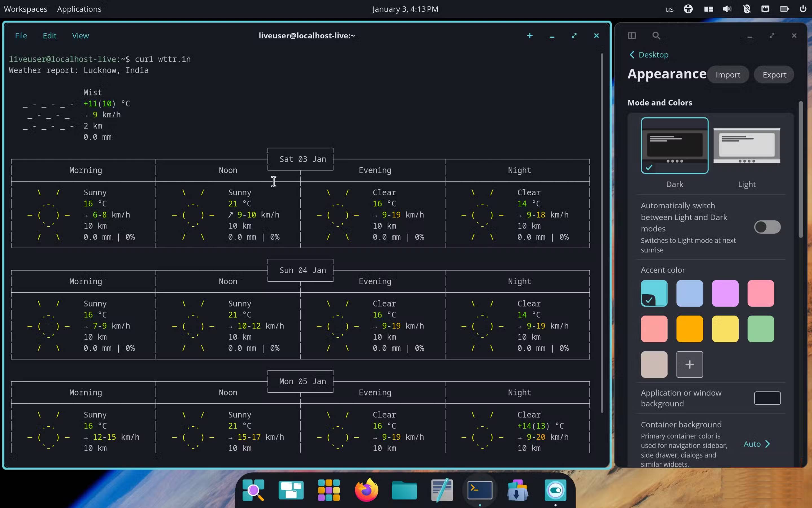Select the Light mode preview
812x508 pixels.
(x=747, y=145)
